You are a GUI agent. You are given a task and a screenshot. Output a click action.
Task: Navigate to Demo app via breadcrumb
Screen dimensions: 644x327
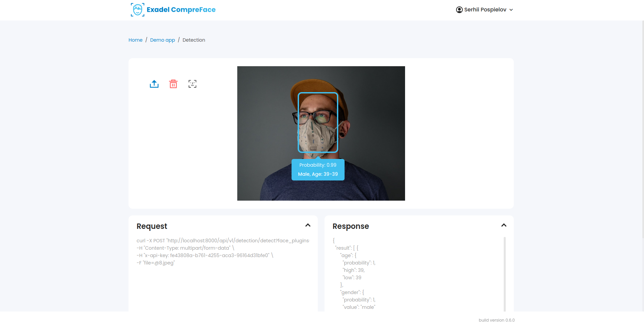[x=162, y=40]
